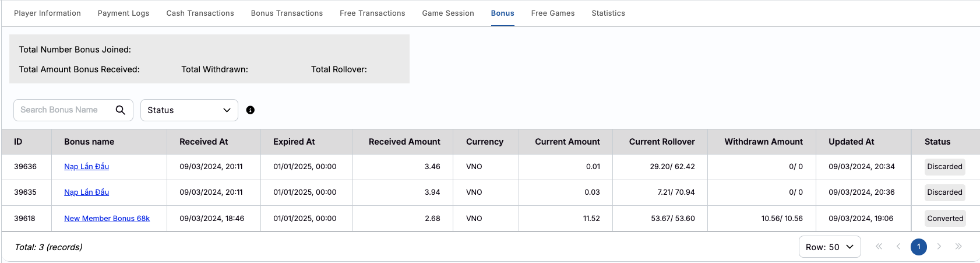Open Nạp Lần Đầu link for ID 39636

tap(87, 167)
